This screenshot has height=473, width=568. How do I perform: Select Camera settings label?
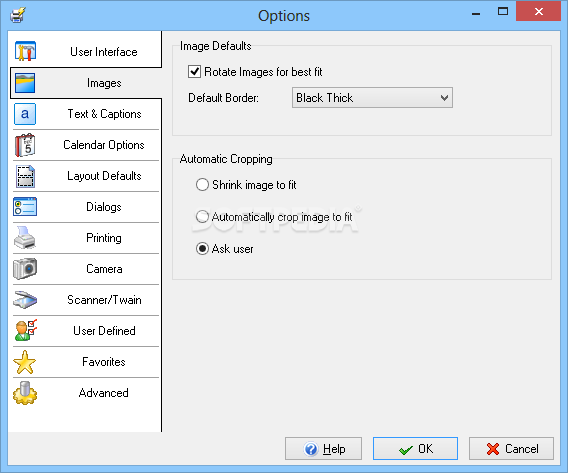click(x=104, y=269)
